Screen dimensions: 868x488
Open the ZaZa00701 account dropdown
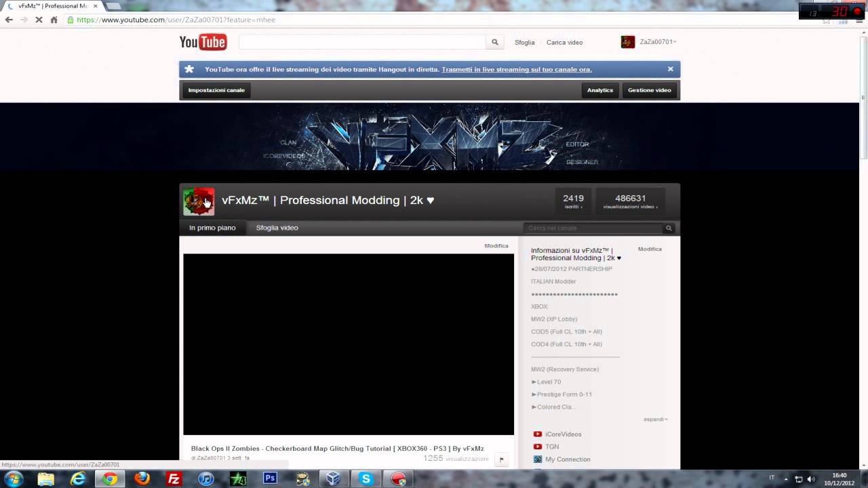[658, 42]
